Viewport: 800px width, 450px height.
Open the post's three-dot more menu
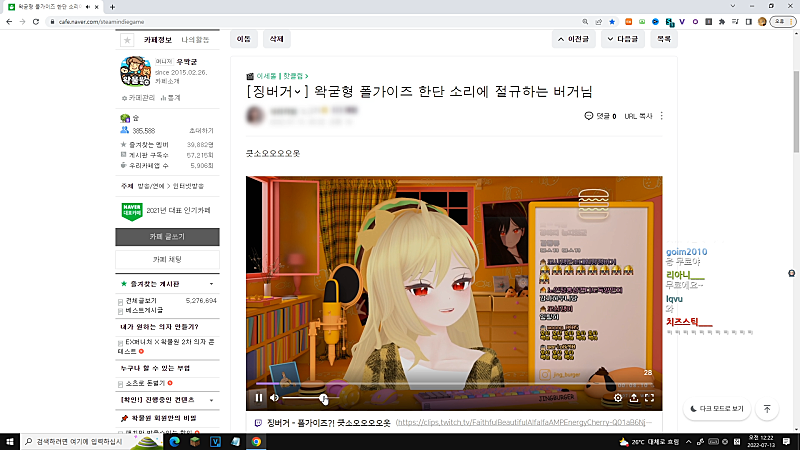(x=662, y=116)
